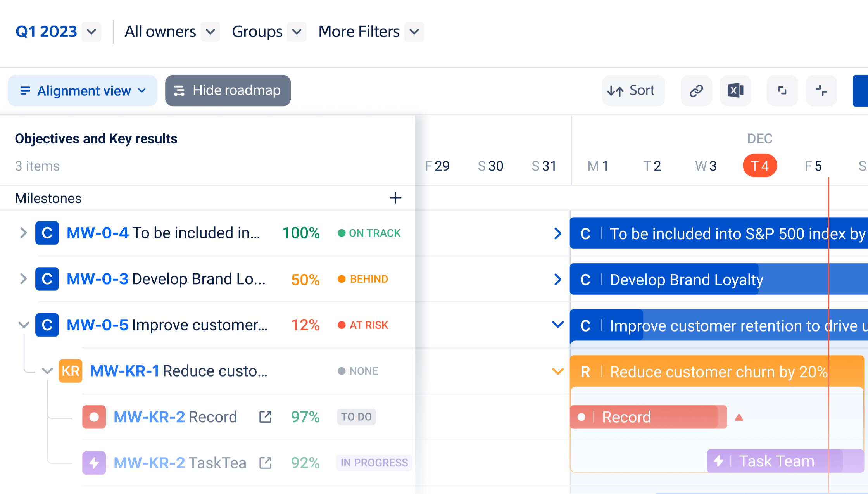Expand the MW-O-4 objective row
The height and width of the screenshot is (494, 868).
click(23, 233)
